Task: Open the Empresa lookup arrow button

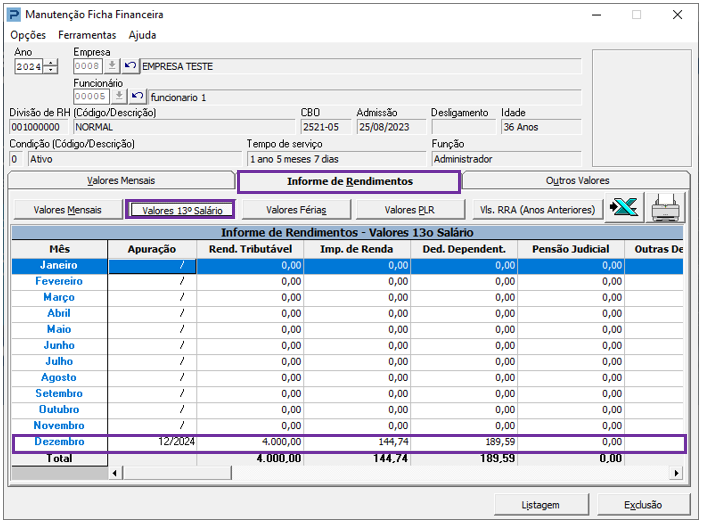Action: (x=113, y=66)
